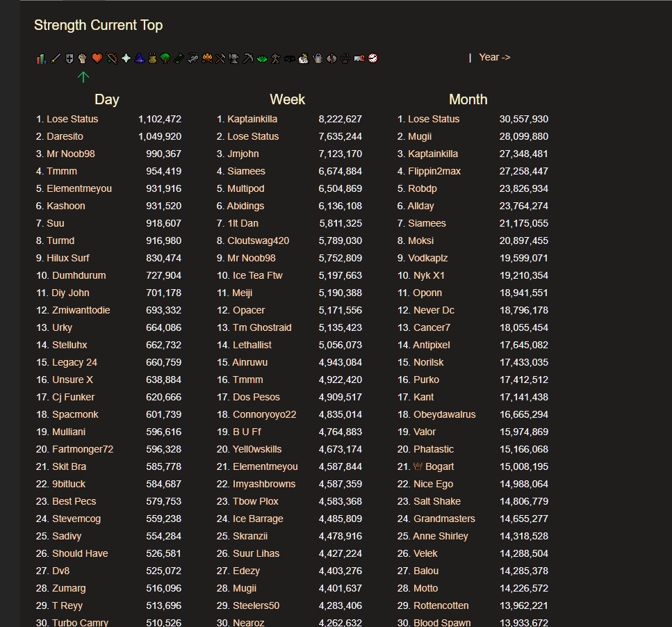Open Bogart's player page

click(440, 466)
